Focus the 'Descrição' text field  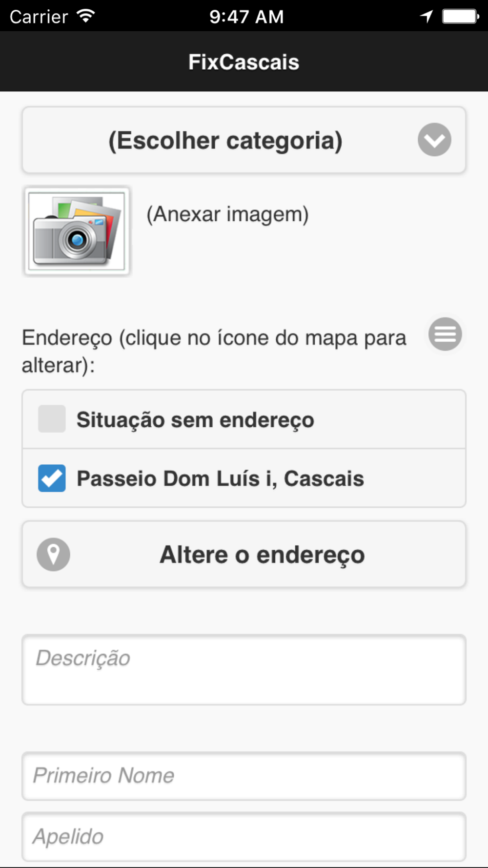click(x=244, y=669)
